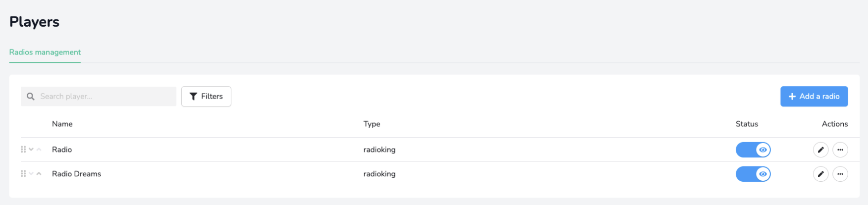Click the pencil edit icon for Radio
The image size is (868, 205).
point(820,150)
